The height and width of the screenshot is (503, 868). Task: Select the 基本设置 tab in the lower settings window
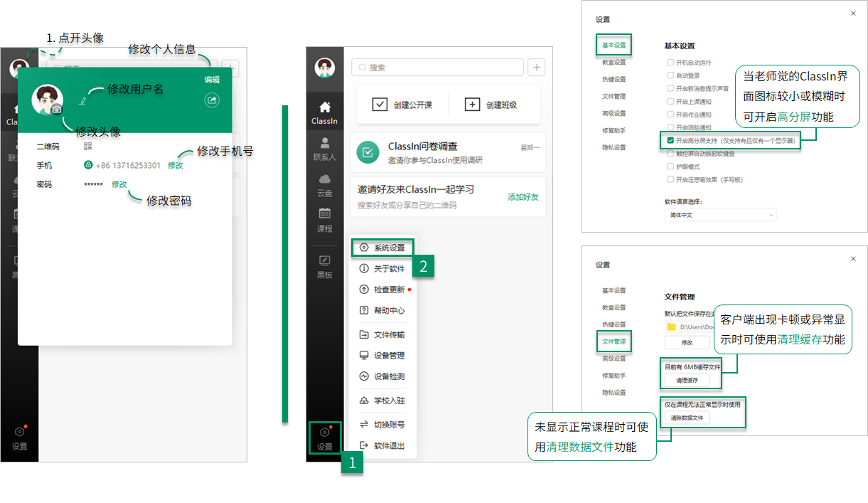614,290
